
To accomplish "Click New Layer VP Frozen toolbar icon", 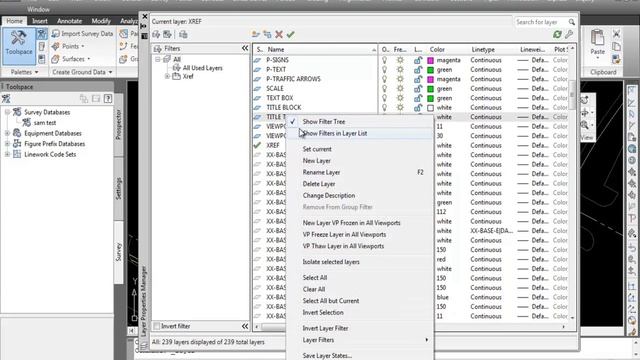I will pyautogui.click(x=267, y=35).
